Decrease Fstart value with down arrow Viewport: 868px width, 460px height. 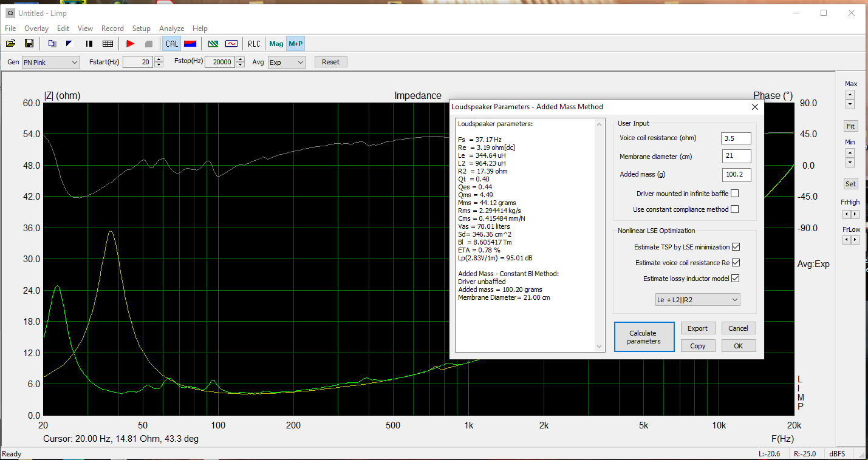159,65
